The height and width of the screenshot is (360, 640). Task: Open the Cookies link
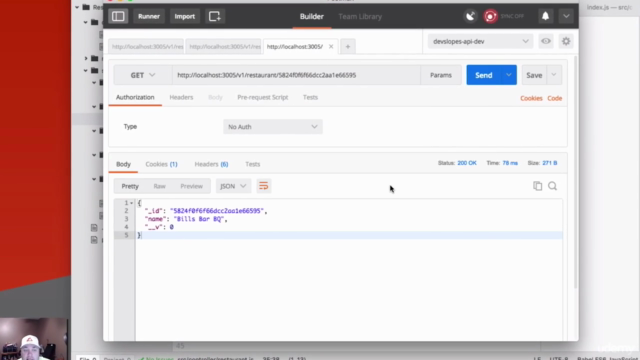click(x=531, y=98)
